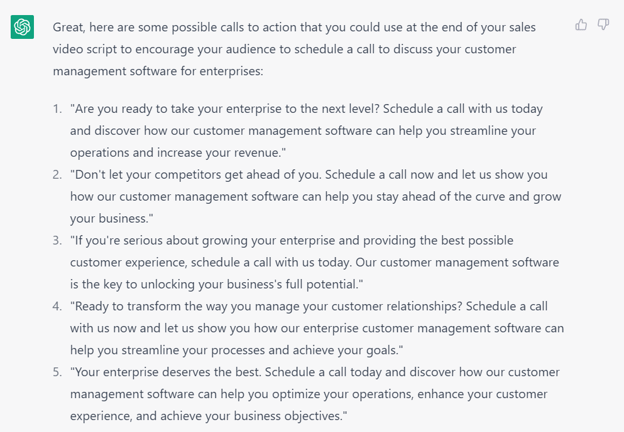Click list number 4 marker
The width and height of the screenshot is (624, 432).
57,306
